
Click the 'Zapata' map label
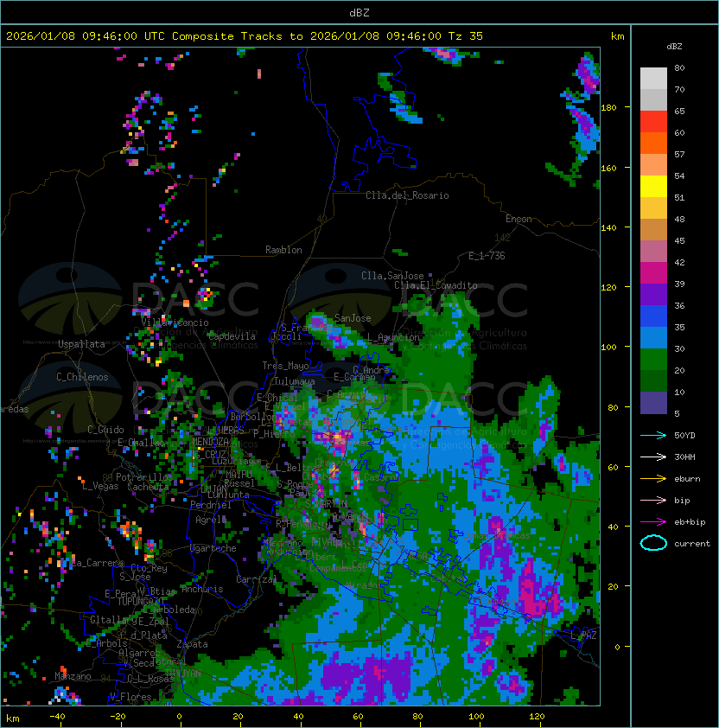[192, 644]
